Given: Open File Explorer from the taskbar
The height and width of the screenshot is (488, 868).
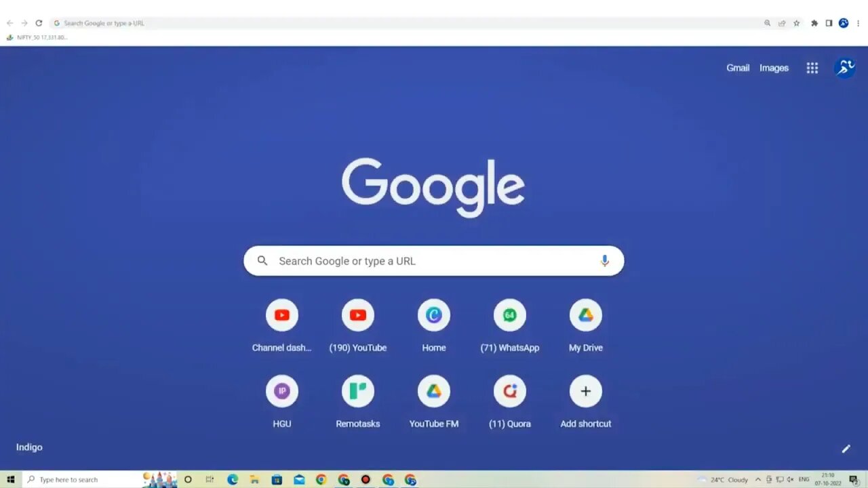Looking at the screenshot, I should point(255,480).
